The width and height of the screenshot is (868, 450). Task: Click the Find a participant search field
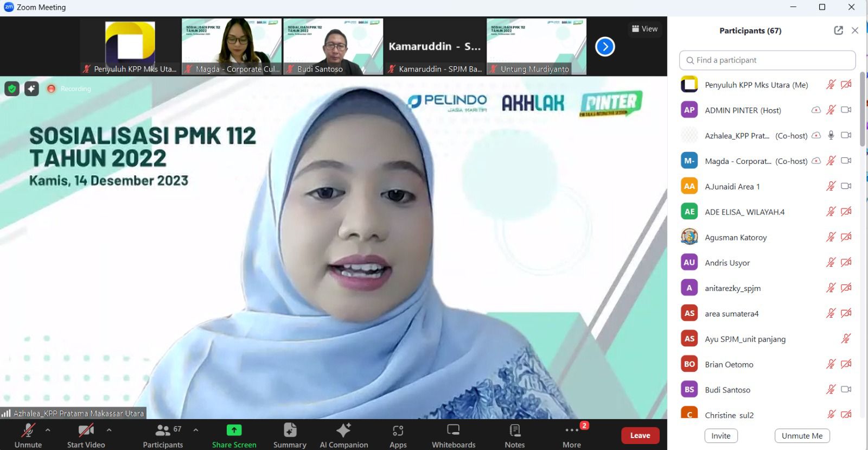pyautogui.click(x=767, y=60)
